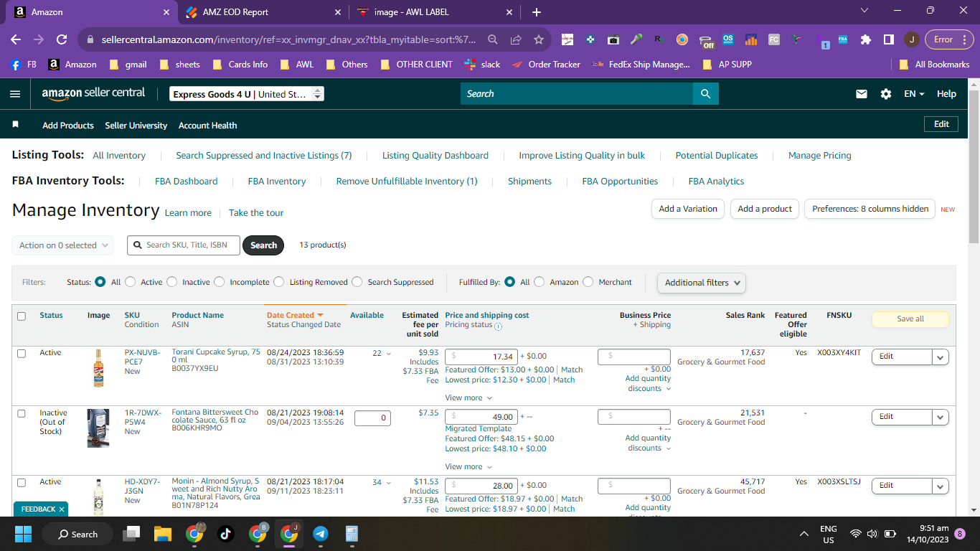Expand the Additional filters dropdown
Image resolution: width=980 pixels, height=551 pixels.
coord(702,283)
